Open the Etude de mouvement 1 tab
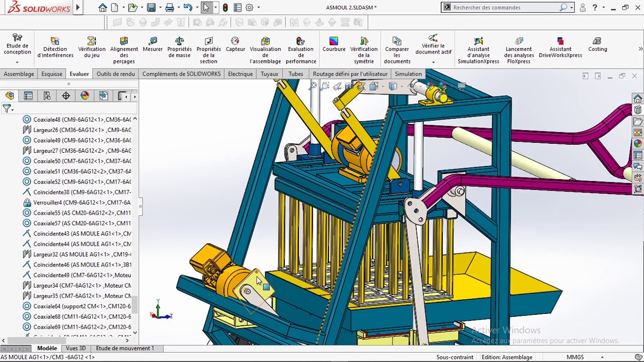The height and width of the screenshot is (362, 644). coord(125,348)
